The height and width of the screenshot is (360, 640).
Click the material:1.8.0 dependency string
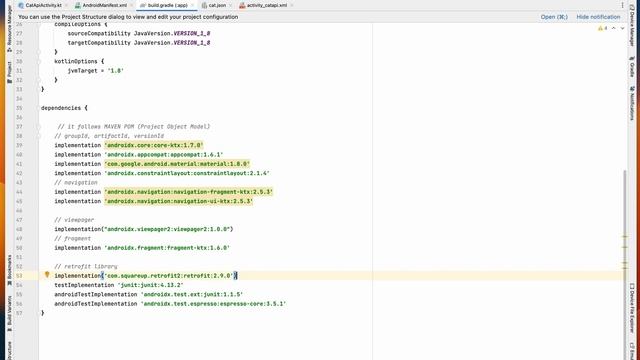tap(177, 164)
